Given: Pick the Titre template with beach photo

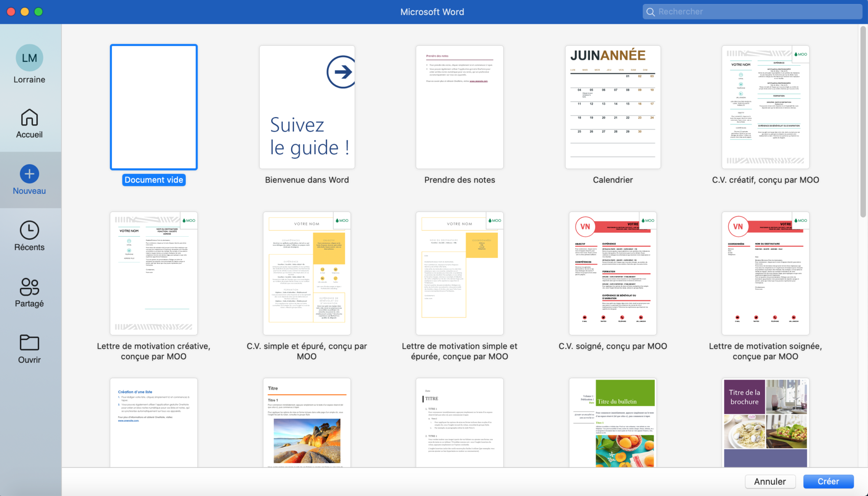Looking at the screenshot, I should click(x=307, y=423).
